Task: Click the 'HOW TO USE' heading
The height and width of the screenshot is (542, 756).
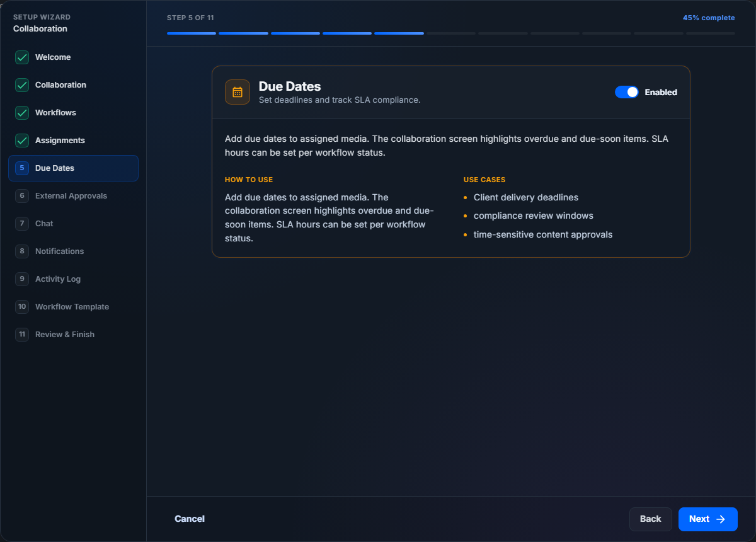Action: click(249, 180)
